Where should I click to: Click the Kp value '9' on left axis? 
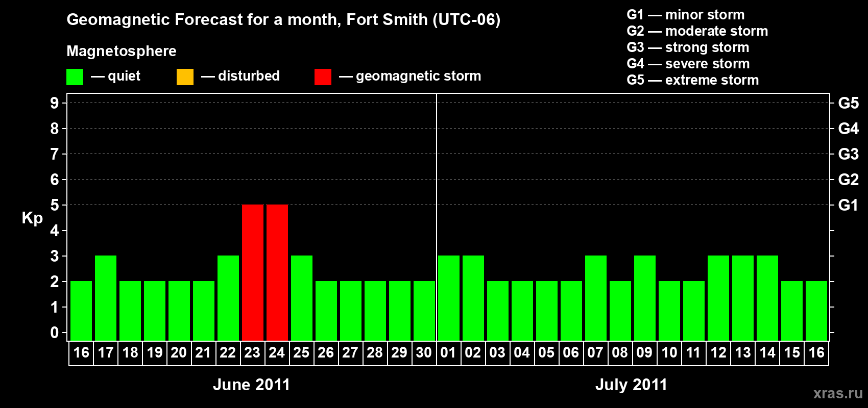(55, 103)
